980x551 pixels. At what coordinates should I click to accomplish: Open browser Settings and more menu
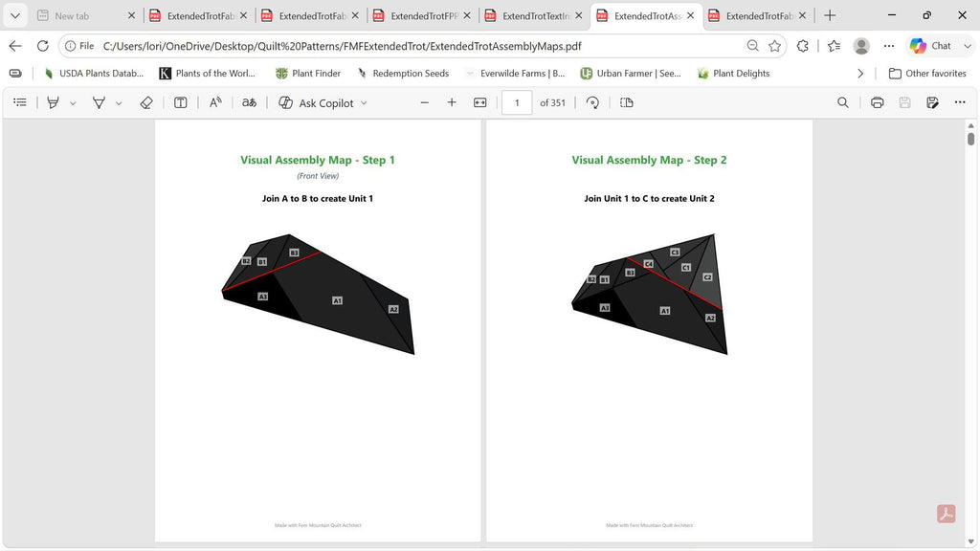889,46
